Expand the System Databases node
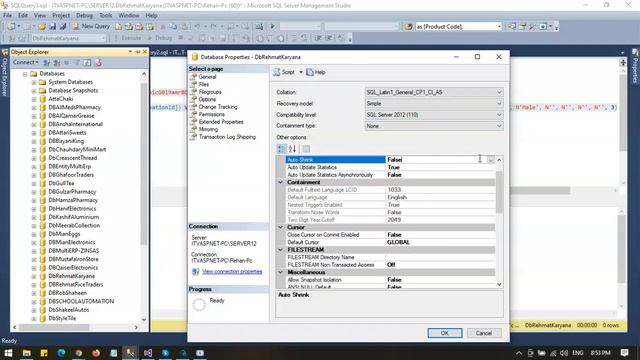Viewport: 640px width, 360px height. click(x=34, y=82)
